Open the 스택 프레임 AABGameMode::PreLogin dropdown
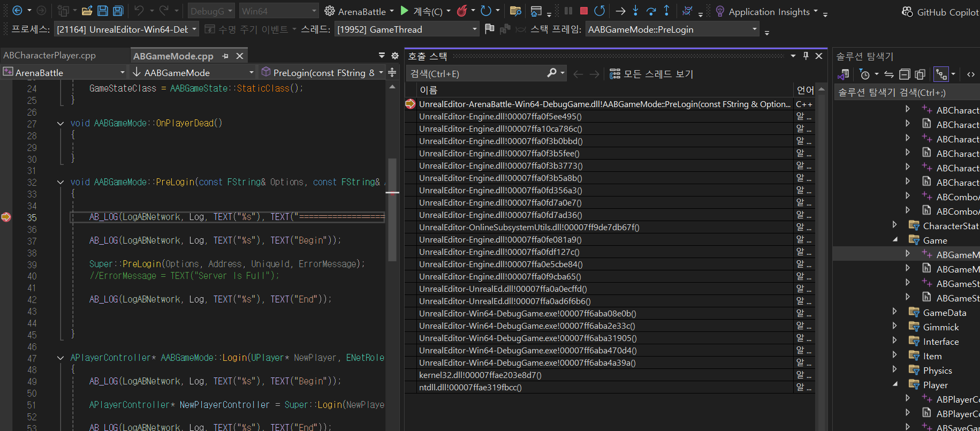Image resolution: width=980 pixels, height=431 pixels. click(672, 29)
